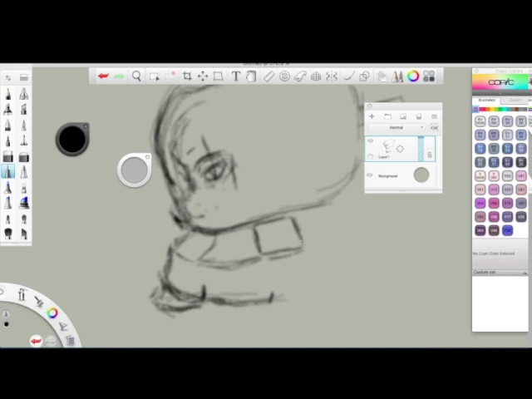The image size is (532, 399).
Task: Pick Copic swatch V0000
Action: pos(480,175)
